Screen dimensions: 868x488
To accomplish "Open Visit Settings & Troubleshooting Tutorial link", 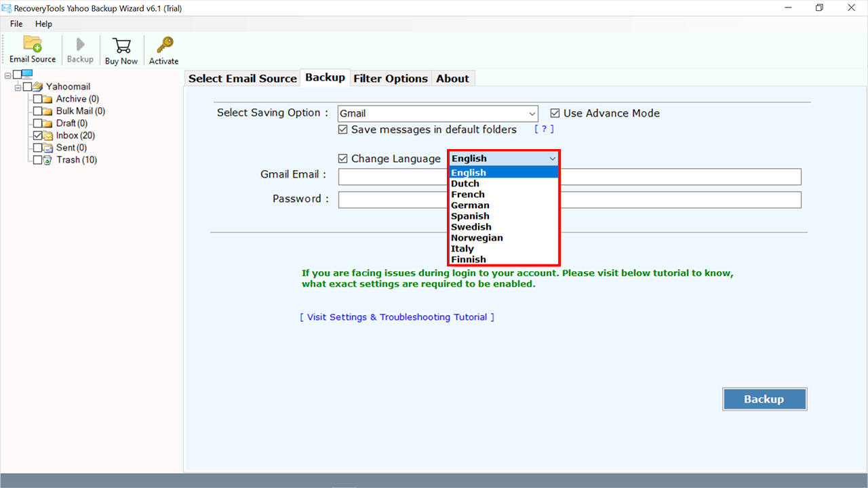I will click(x=397, y=317).
